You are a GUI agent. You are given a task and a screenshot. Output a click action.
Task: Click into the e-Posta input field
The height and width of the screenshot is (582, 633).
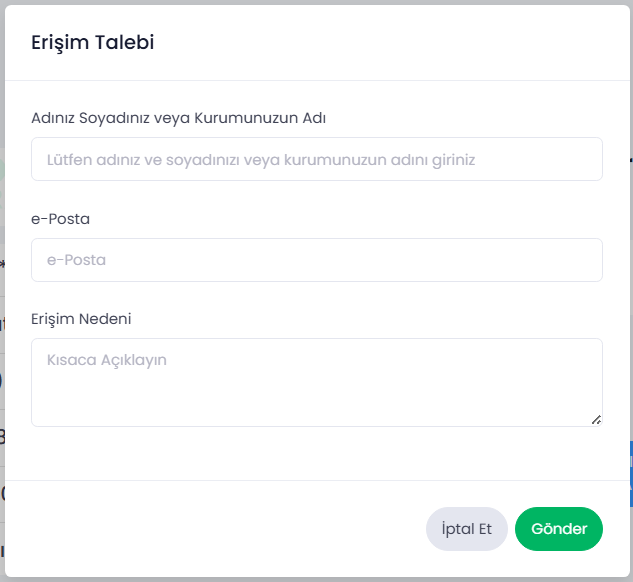(317, 260)
